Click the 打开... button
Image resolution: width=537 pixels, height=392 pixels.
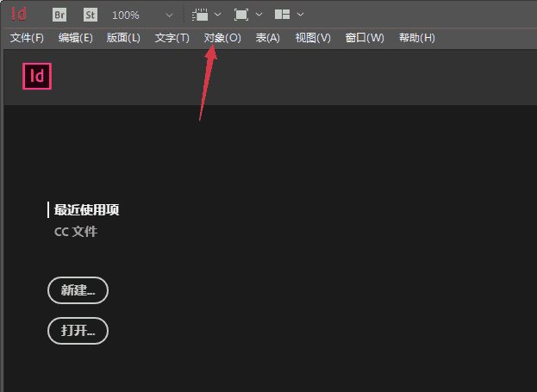click(x=78, y=331)
